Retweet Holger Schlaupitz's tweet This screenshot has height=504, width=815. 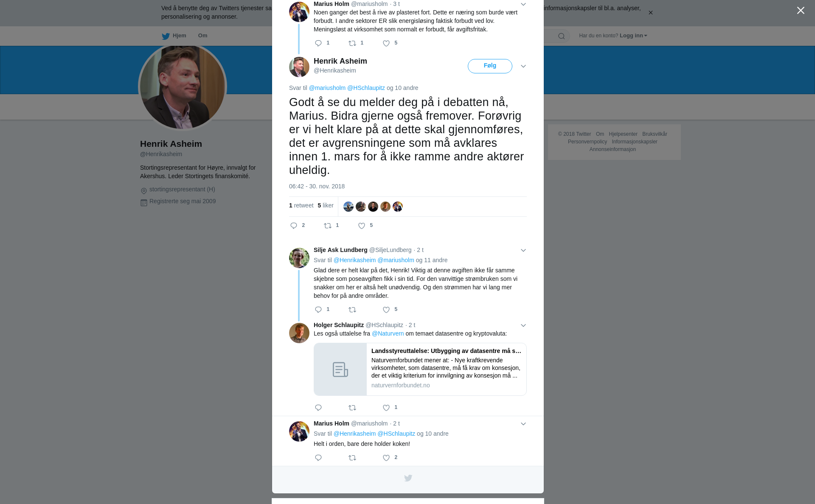click(352, 408)
